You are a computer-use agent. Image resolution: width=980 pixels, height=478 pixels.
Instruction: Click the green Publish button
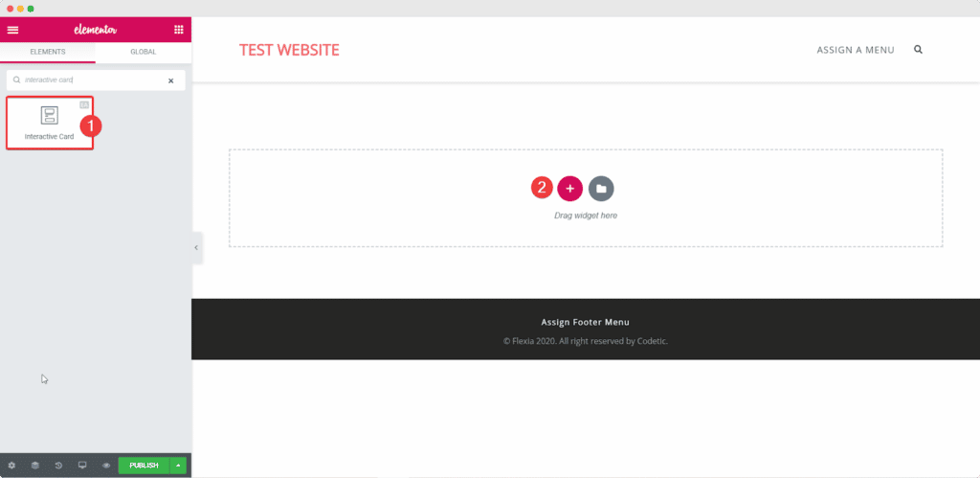coord(144,466)
